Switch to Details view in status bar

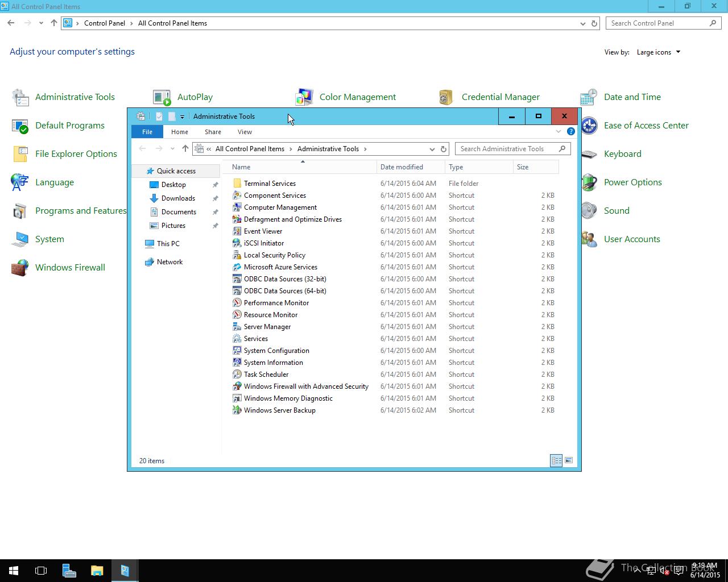point(556,461)
